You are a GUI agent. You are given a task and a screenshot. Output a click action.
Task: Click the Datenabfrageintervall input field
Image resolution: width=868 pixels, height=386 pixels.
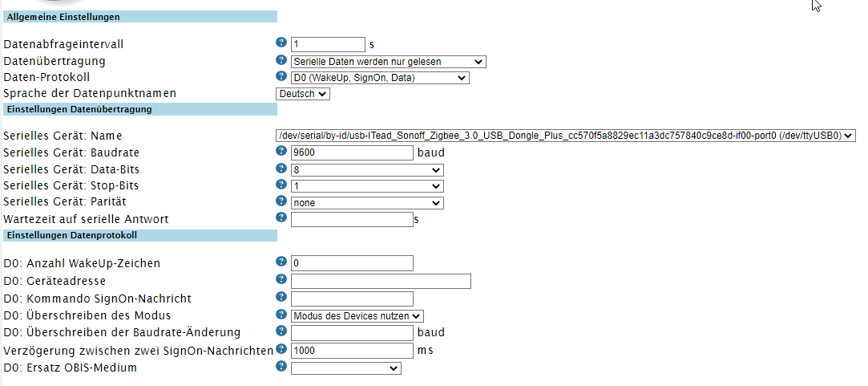click(328, 44)
